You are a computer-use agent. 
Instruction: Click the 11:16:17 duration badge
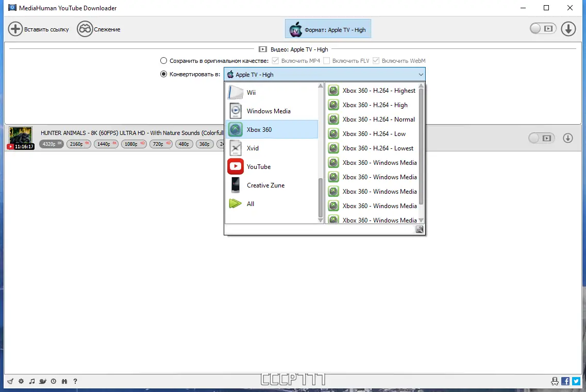click(x=21, y=146)
